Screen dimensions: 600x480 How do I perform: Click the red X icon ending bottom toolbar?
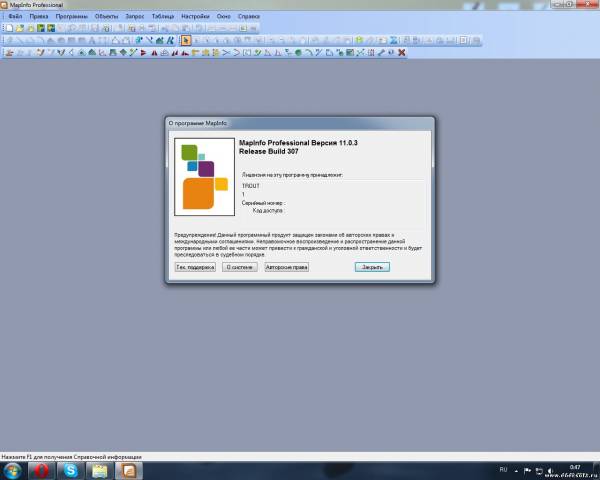coord(401,52)
